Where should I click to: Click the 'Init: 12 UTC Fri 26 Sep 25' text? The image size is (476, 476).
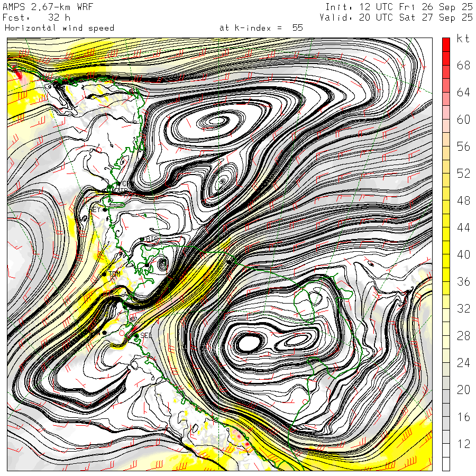click(398, 7)
